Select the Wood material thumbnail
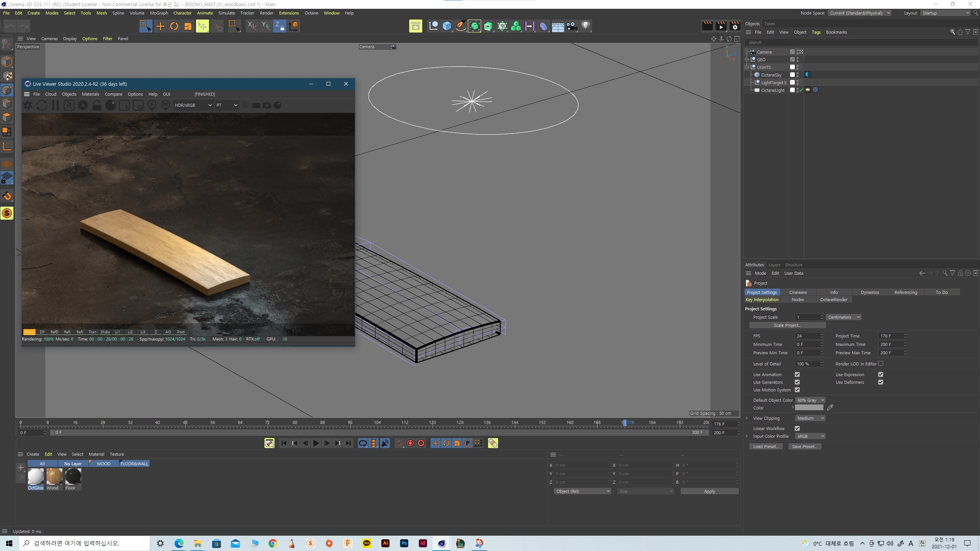 click(52, 476)
